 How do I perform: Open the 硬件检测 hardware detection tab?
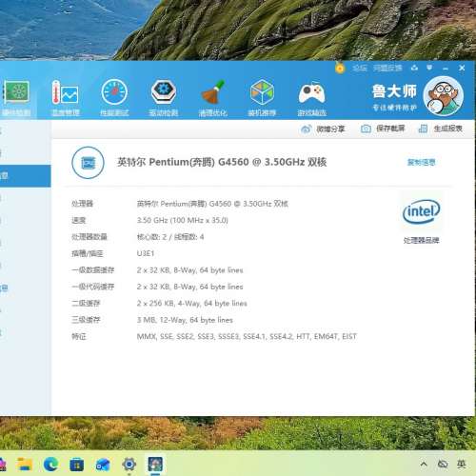tap(16, 98)
